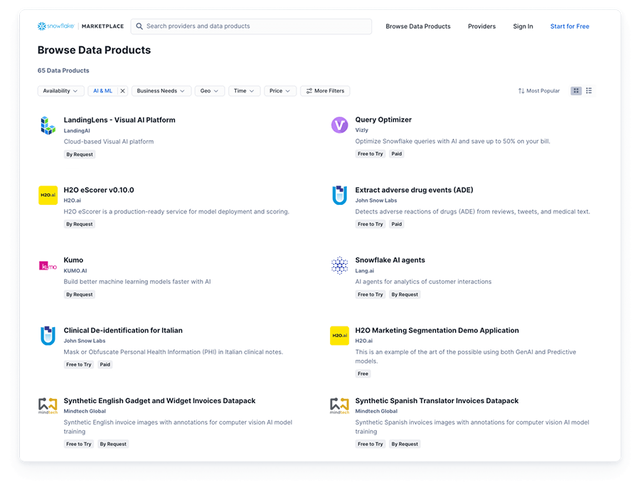Click the Lang.ai snowflake logo icon

pyautogui.click(x=339, y=265)
